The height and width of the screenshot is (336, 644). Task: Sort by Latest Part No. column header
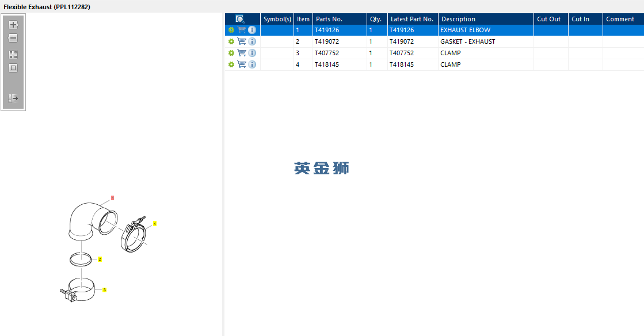[x=413, y=19]
